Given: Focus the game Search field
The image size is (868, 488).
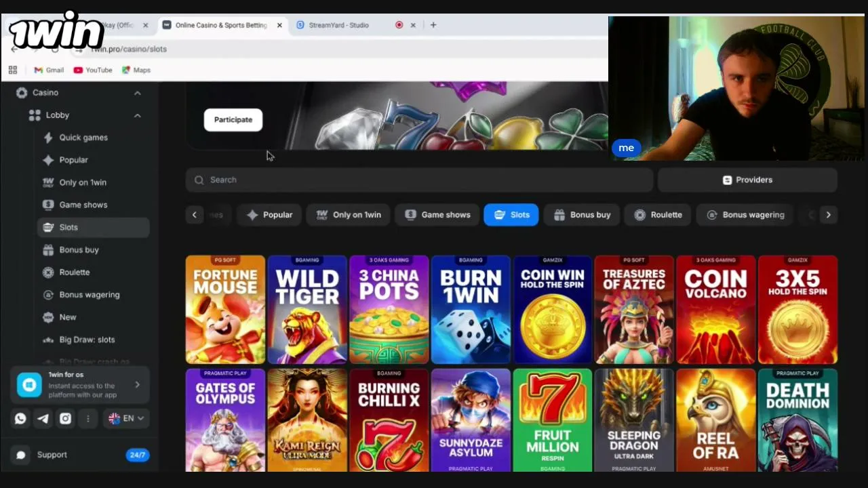Looking at the screenshot, I should coord(419,180).
